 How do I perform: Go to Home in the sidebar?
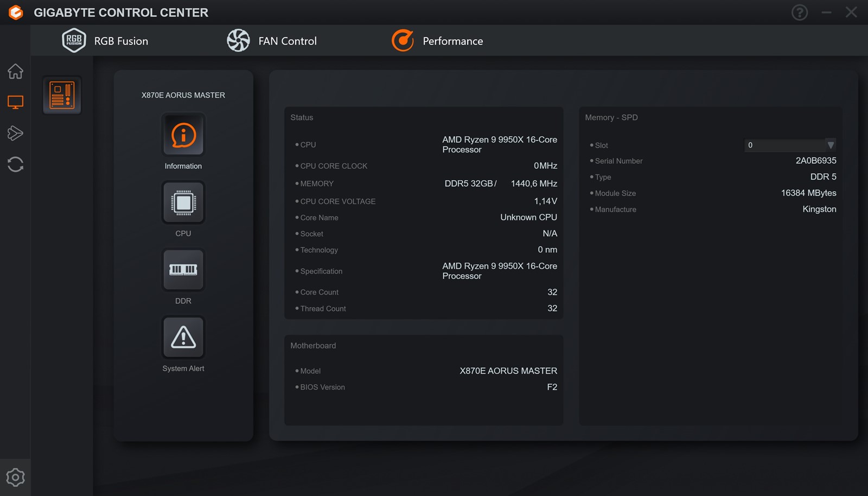point(15,71)
